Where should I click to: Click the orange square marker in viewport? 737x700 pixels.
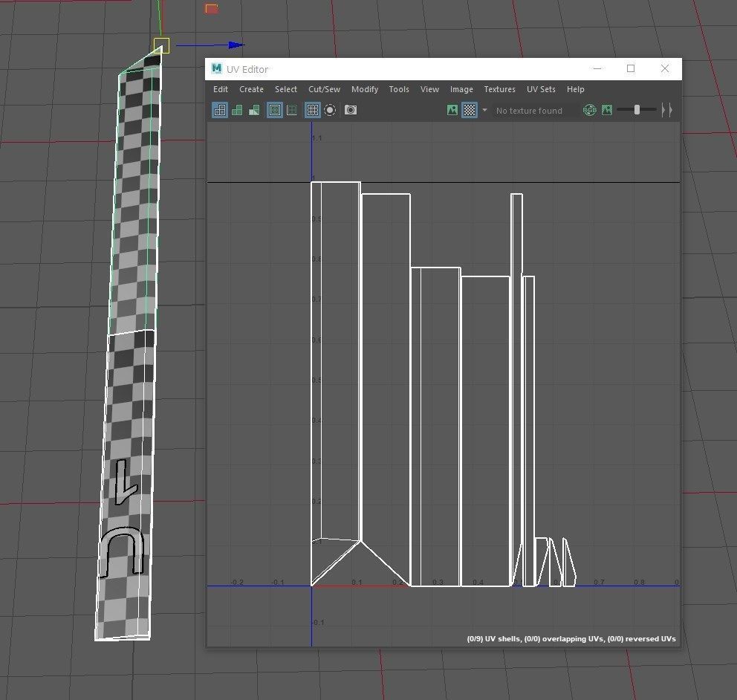212,9
